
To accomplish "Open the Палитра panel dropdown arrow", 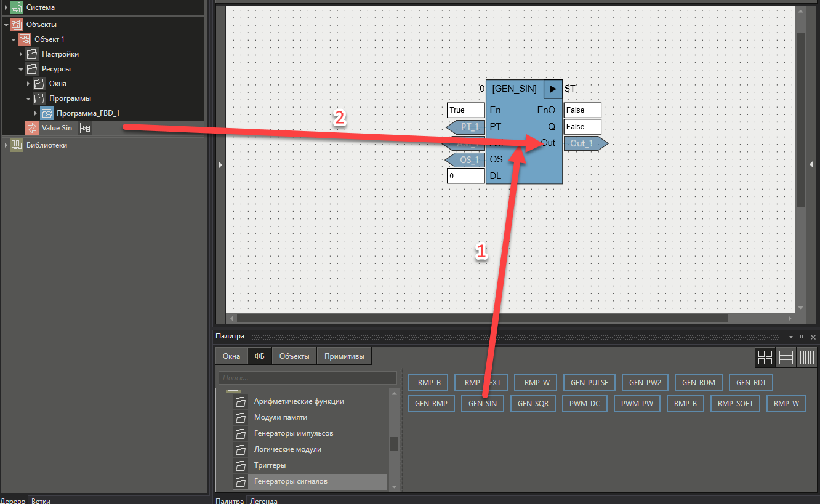I will [791, 336].
